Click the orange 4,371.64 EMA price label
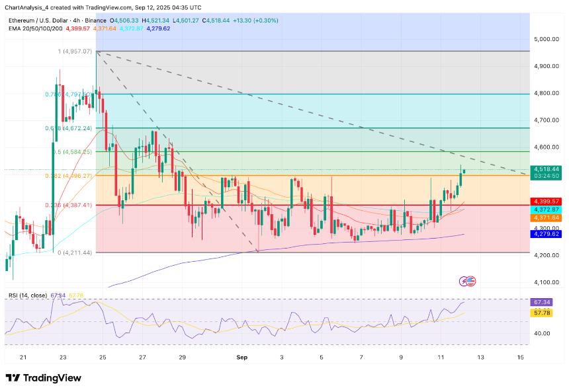The width and height of the screenshot is (569, 392). [x=545, y=217]
